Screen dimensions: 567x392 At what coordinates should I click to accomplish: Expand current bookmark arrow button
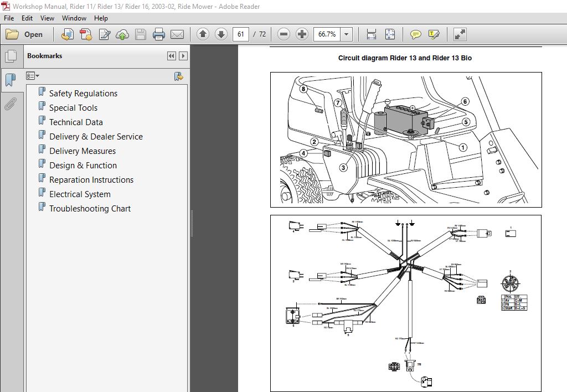coord(183,56)
